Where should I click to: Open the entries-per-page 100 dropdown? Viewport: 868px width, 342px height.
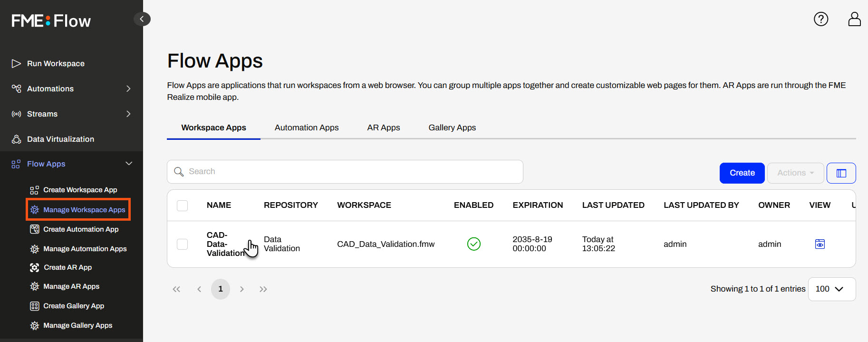click(831, 289)
